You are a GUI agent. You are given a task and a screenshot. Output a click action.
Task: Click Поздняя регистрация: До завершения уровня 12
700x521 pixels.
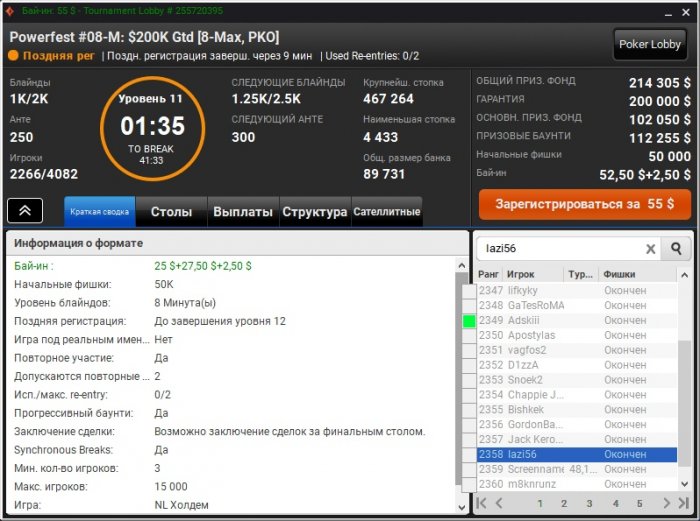(150, 321)
